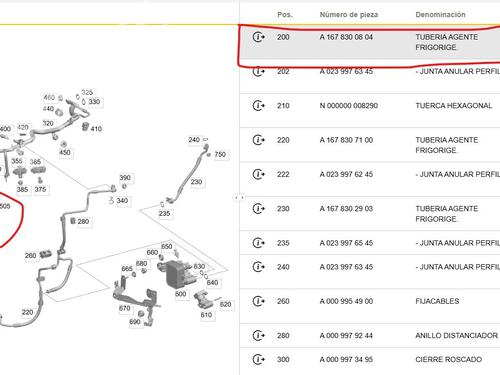This screenshot has height=375, width=500.
Task: Open info icon for position 210 row
Action: (x=259, y=106)
